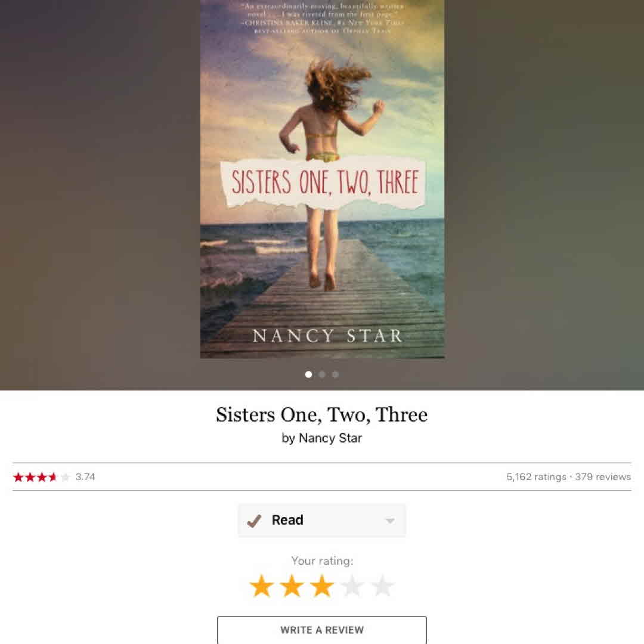Image resolution: width=644 pixels, height=644 pixels.
Task: Expand the Read shelf dropdown arrow
Action: point(390,521)
